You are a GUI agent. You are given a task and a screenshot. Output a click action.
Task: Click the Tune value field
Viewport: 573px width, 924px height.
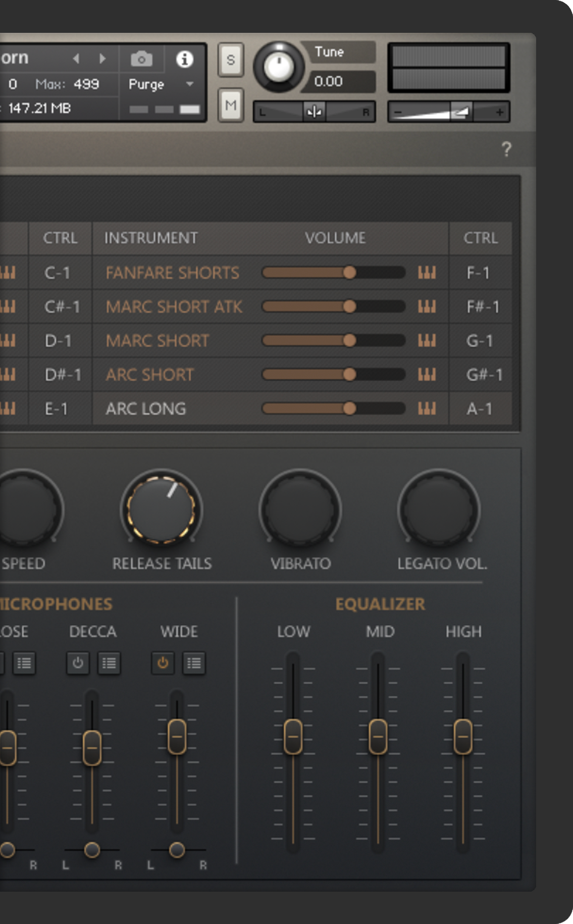point(338,81)
